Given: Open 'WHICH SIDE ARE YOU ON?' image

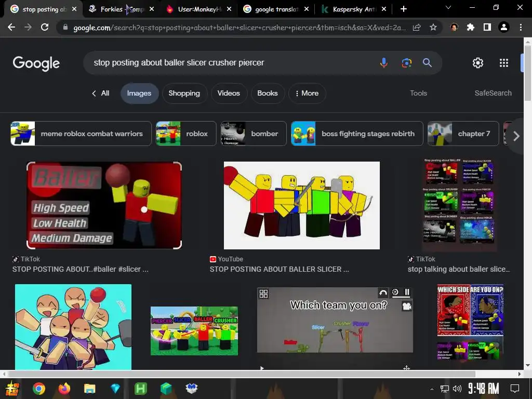Looking at the screenshot, I should (470, 323).
